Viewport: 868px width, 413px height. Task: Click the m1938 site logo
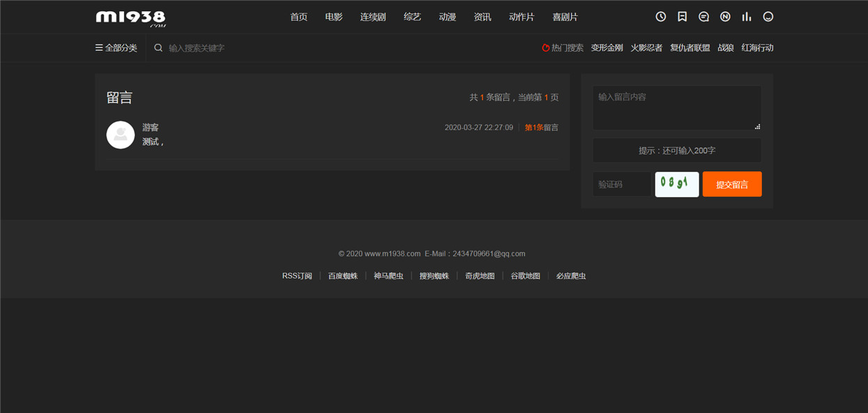tap(131, 17)
